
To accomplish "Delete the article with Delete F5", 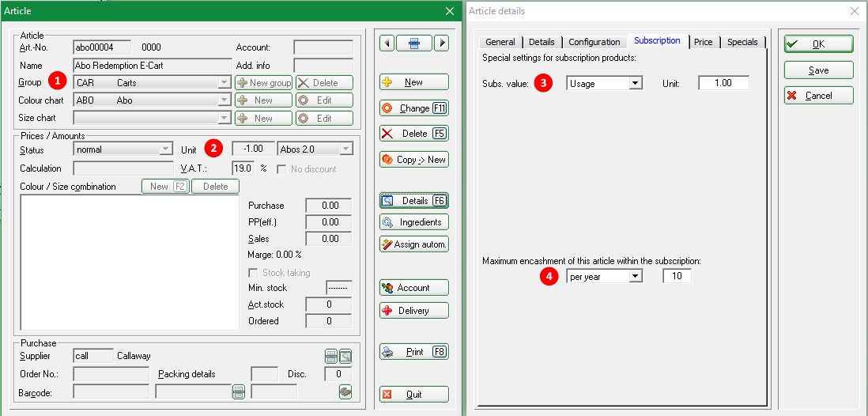I will tap(414, 134).
